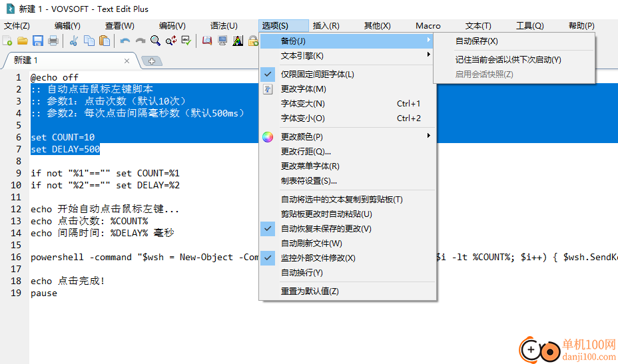Choose 更改字体(M) from the menu
The image size is (618, 364).
coord(348,89)
